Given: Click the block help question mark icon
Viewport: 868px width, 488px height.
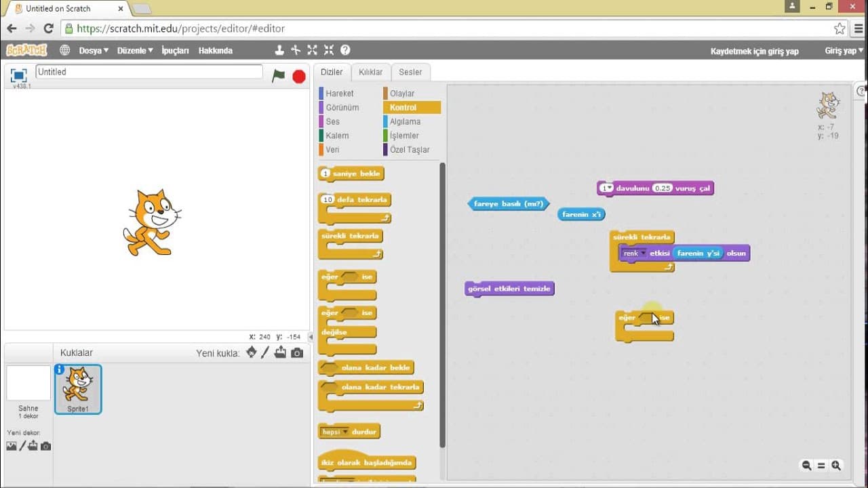Looking at the screenshot, I should coord(345,50).
